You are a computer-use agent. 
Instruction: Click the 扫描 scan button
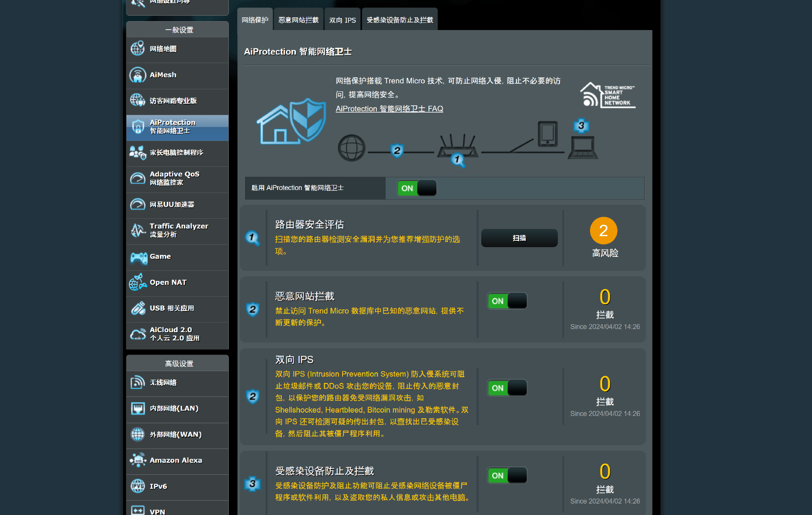[x=519, y=238]
